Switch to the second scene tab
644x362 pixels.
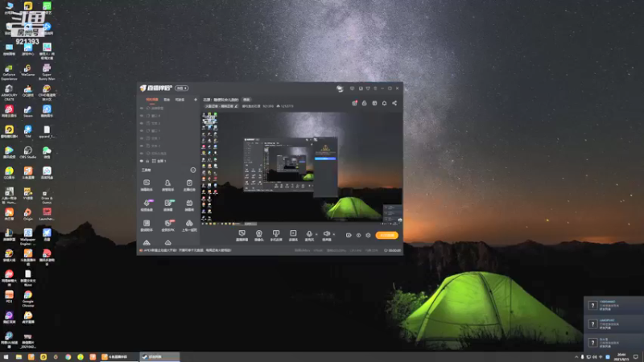(x=167, y=99)
